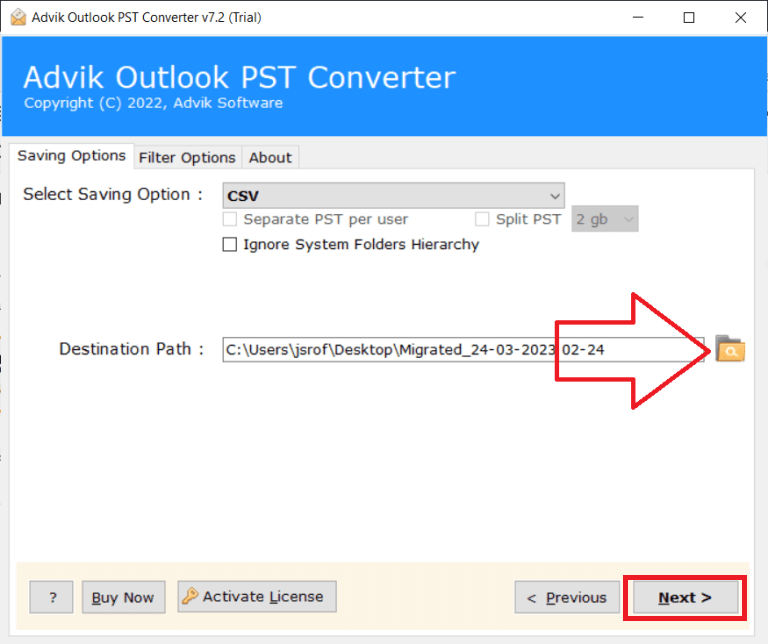Click the Advik Outlook PST Converter banner title
The width and height of the screenshot is (768, 644).
coord(240,77)
